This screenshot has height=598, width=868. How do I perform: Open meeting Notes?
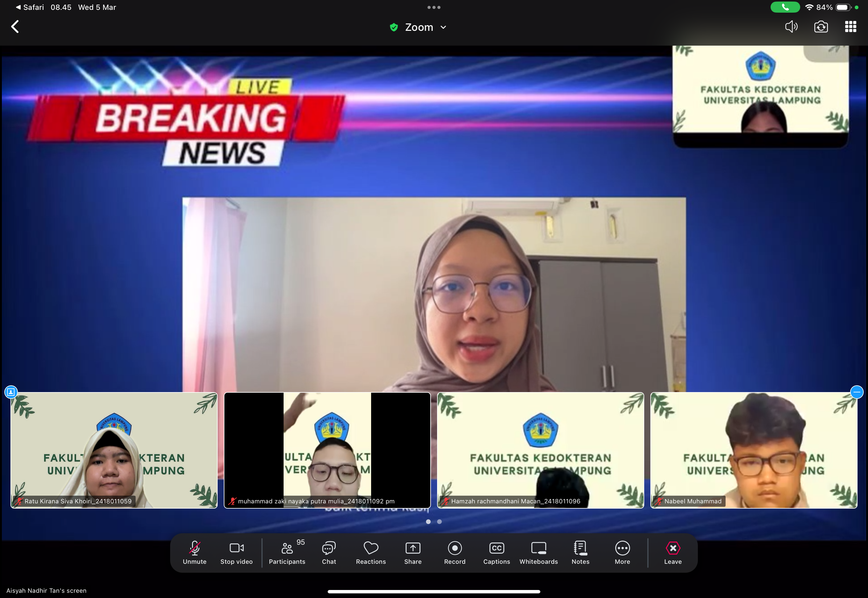click(581, 553)
